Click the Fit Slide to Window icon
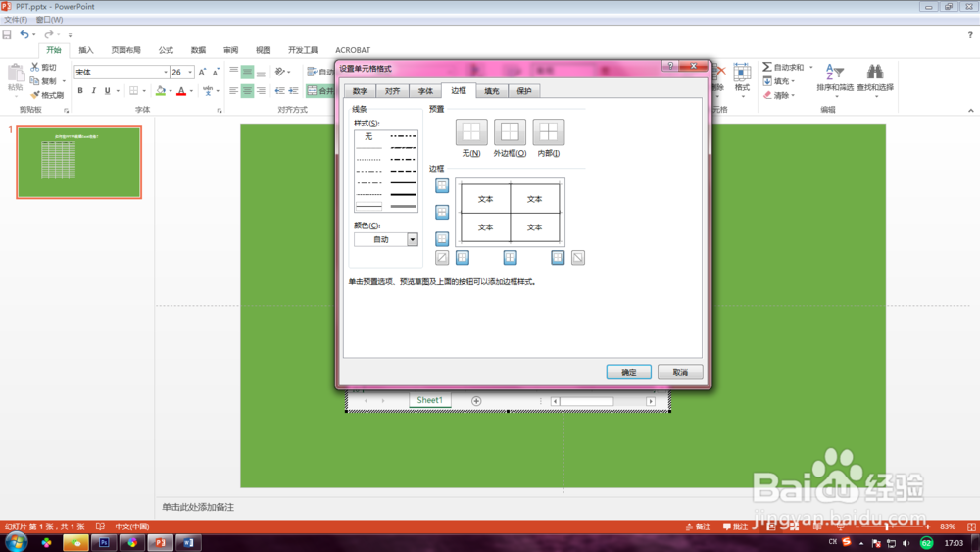This screenshot has width=980, height=552. click(x=971, y=527)
